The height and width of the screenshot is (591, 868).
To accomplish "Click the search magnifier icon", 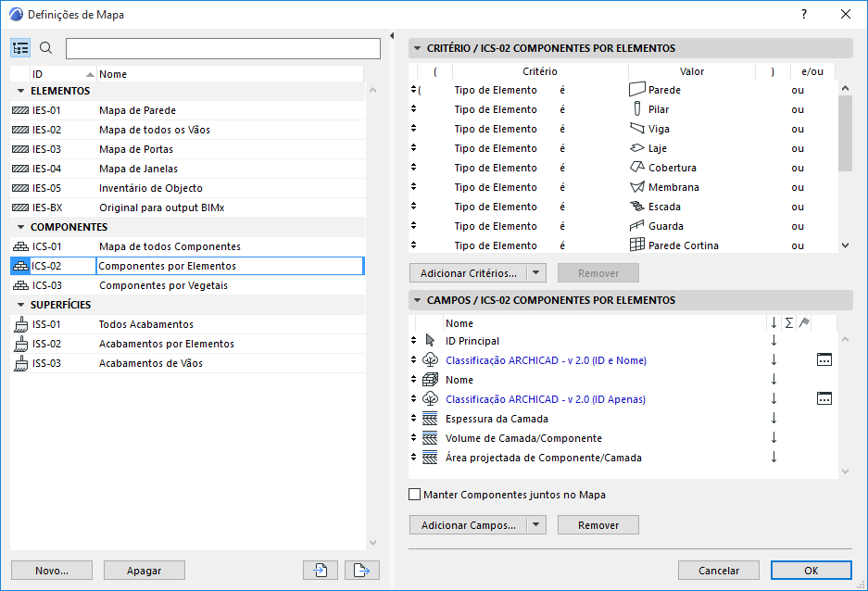I will tap(46, 48).
